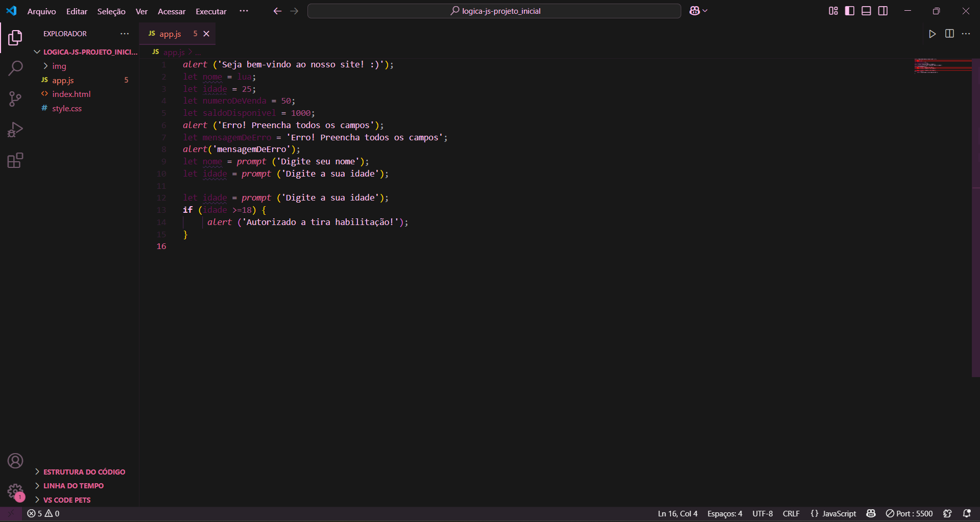Close the app.js tab
The image size is (980, 522).
pyautogui.click(x=206, y=34)
